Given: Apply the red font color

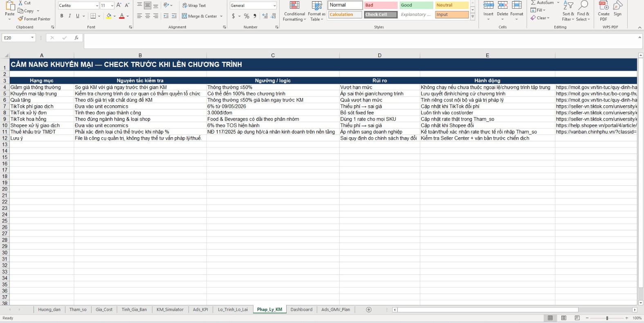Looking at the screenshot, I should pyautogui.click(x=122, y=16).
